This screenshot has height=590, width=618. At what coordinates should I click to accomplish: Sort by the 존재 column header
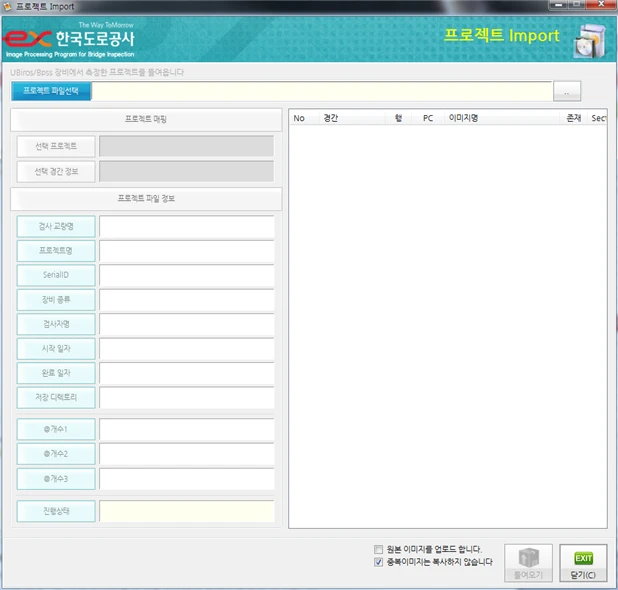click(x=574, y=118)
